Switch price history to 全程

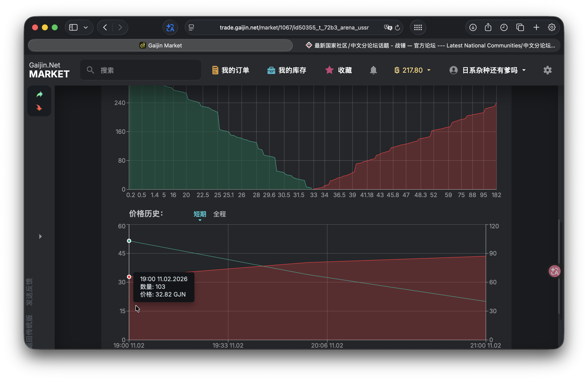pyautogui.click(x=219, y=214)
